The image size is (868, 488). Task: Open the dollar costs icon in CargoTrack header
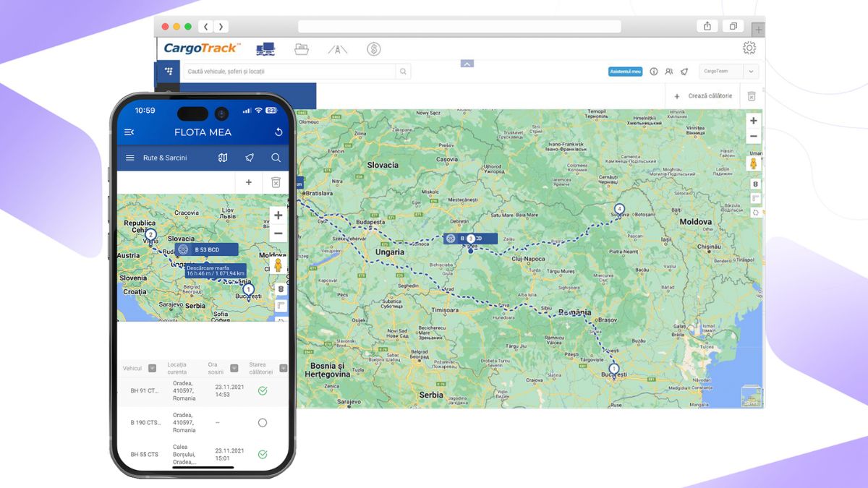coord(373,49)
